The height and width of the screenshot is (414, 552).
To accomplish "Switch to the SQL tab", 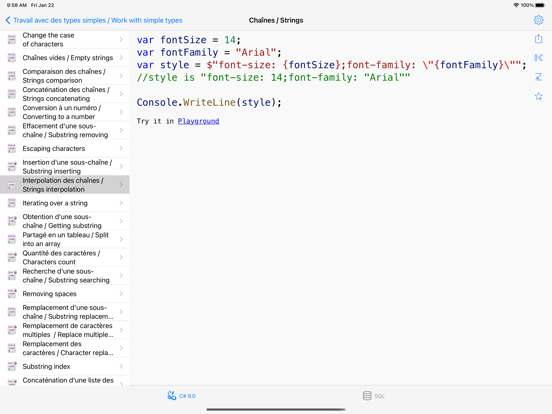I will 374,396.
